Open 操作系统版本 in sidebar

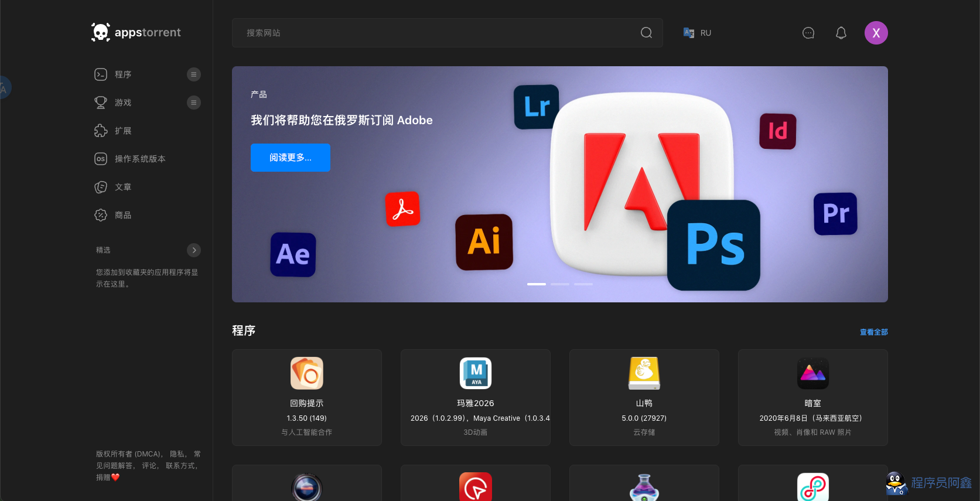pyautogui.click(x=140, y=159)
